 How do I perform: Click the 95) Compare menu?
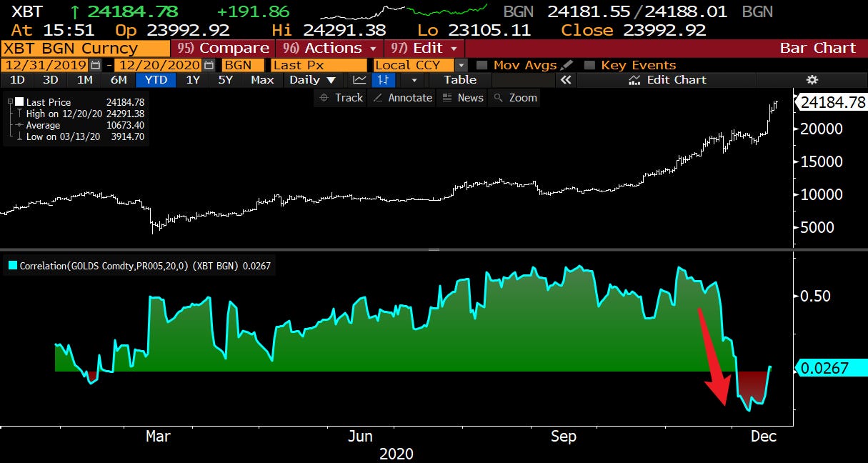(x=224, y=48)
